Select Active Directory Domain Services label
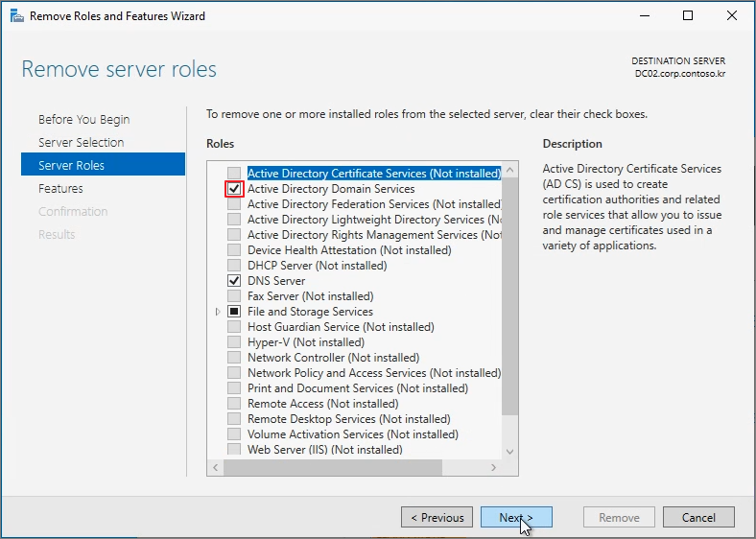Image resolution: width=756 pixels, height=539 pixels. coord(331,189)
